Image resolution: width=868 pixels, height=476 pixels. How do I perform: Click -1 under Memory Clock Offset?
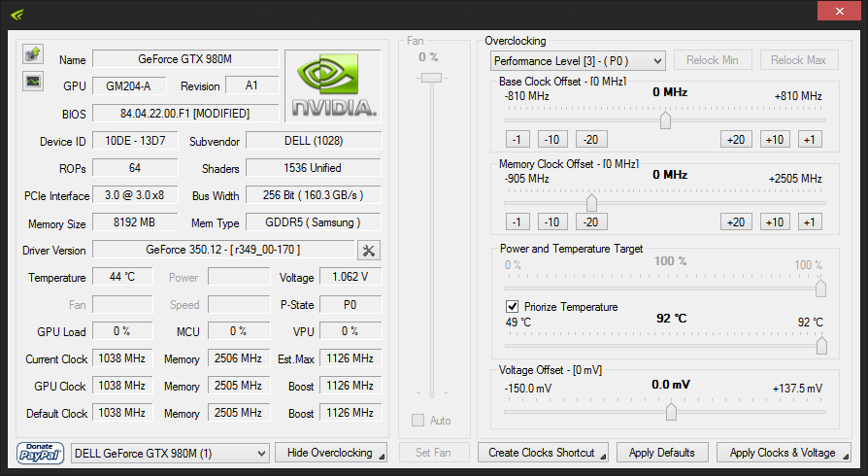(x=517, y=222)
